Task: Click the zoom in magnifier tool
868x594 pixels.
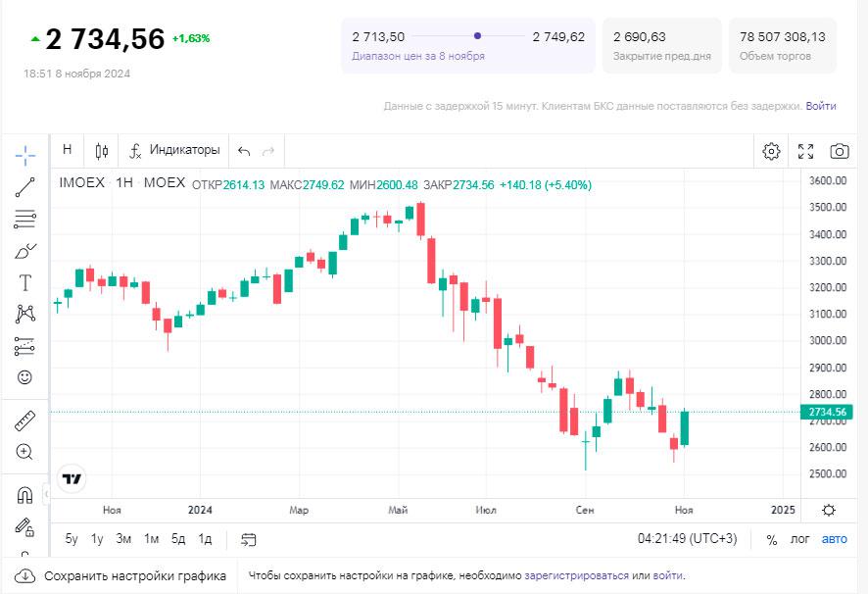Action: click(x=25, y=452)
